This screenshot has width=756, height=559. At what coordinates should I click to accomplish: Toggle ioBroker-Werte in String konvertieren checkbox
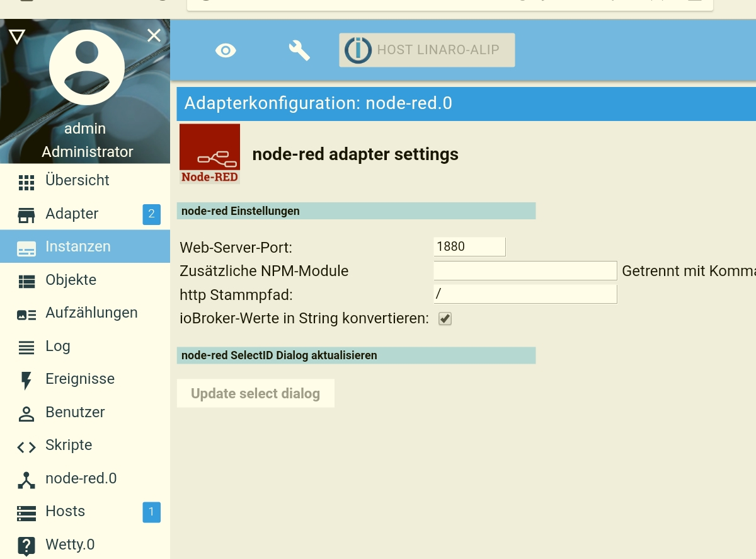pyautogui.click(x=445, y=319)
